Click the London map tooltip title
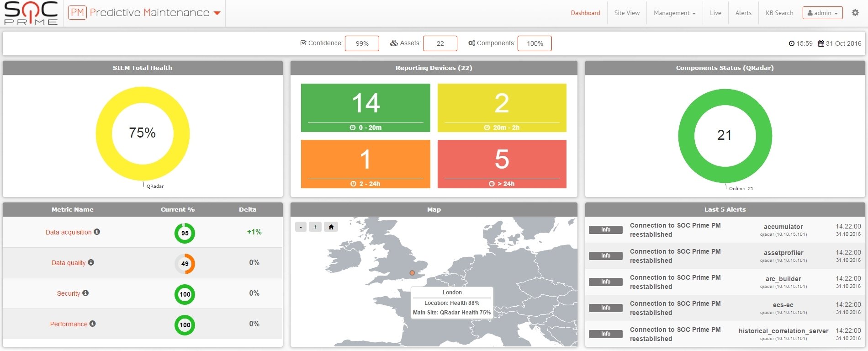 coord(452,292)
